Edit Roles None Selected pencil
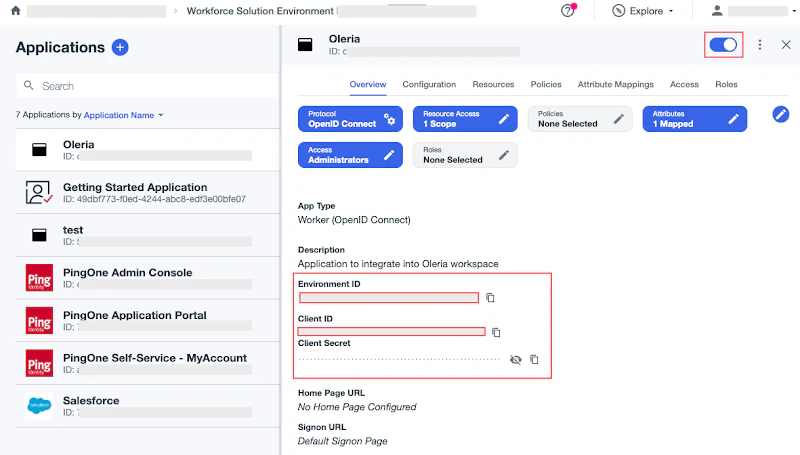This screenshot has height=455, width=800. click(x=504, y=155)
